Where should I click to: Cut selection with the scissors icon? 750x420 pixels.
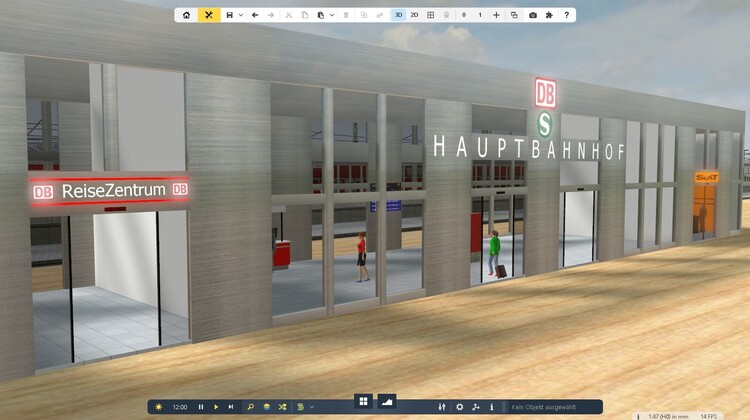289,15
